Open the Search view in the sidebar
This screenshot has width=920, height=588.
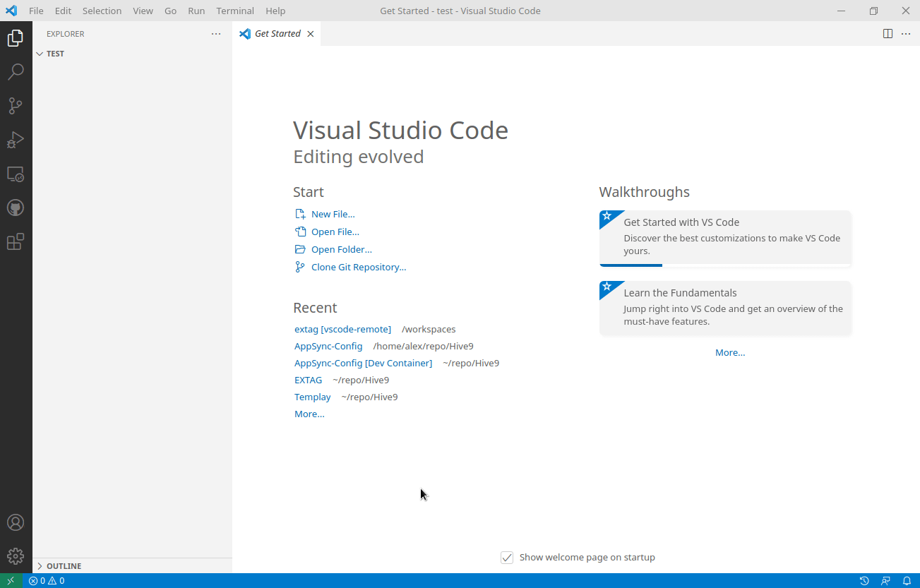point(16,71)
